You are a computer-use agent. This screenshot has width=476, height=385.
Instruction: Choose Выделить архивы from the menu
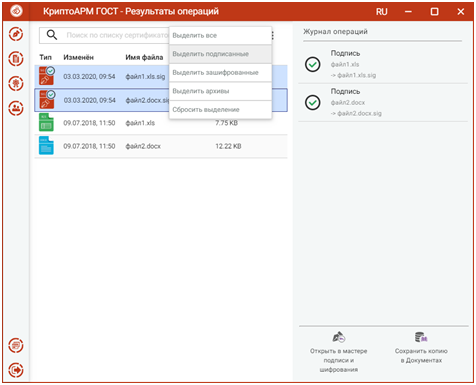[220, 91]
